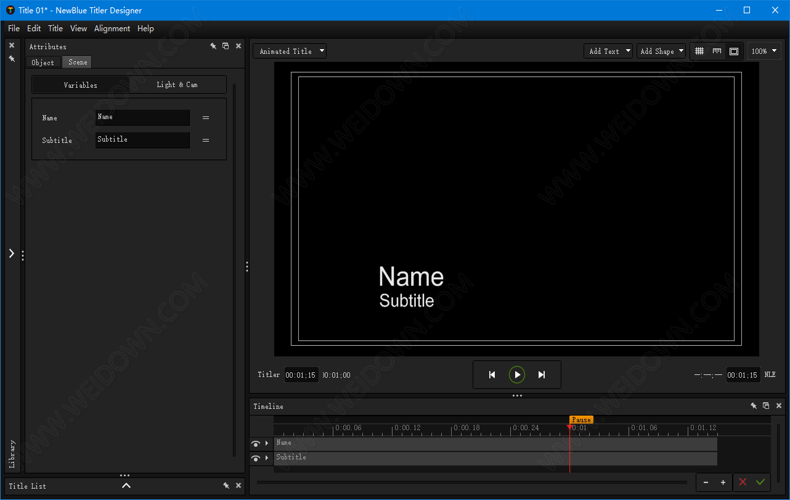Expand the Name timeline track
Viewport: 790px width, 500px height.
(x=267, y=443)
